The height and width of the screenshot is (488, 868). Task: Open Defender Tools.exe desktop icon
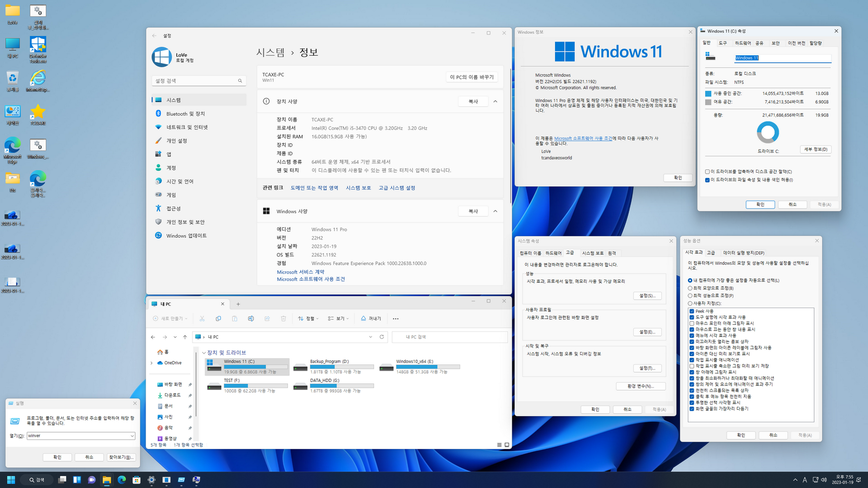pyautogui.click(x=38, y=50)
